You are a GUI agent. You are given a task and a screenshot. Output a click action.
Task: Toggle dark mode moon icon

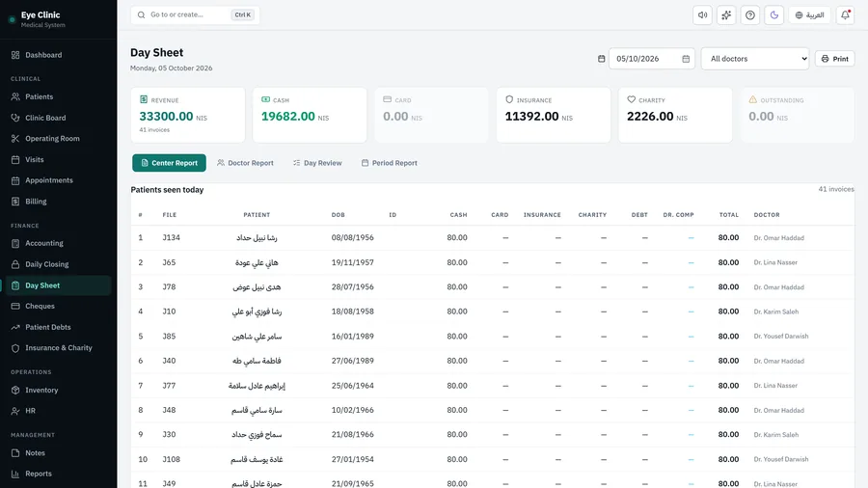(773, 14)
